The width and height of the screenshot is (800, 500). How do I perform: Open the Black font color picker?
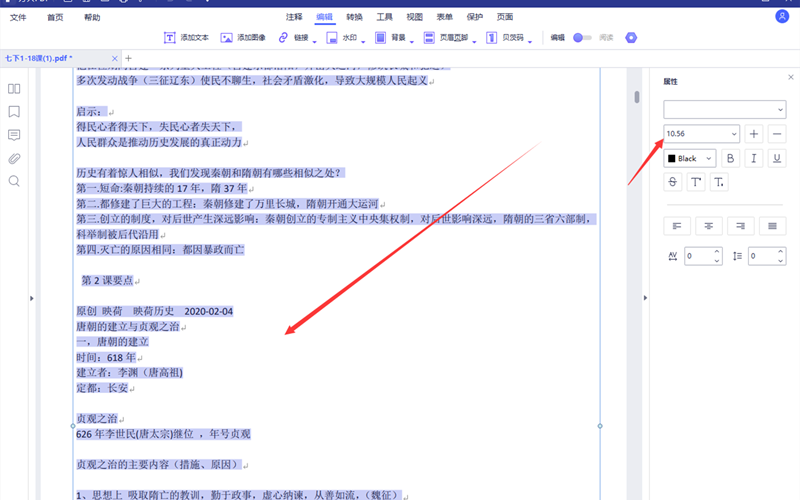click(x=690, y=158)
